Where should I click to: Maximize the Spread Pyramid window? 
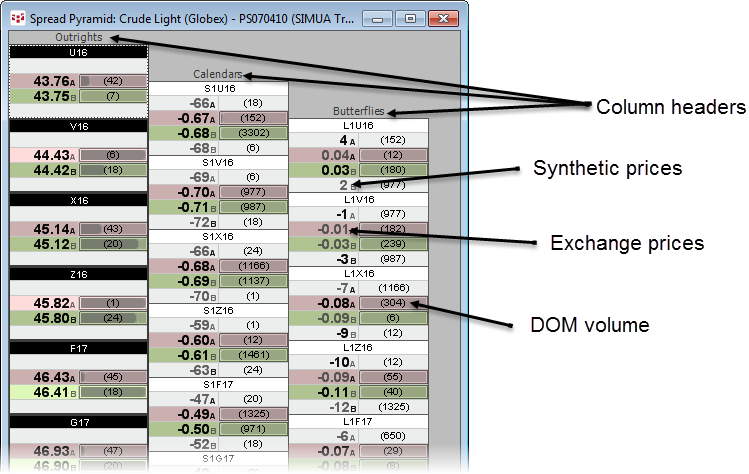[407, 18]
